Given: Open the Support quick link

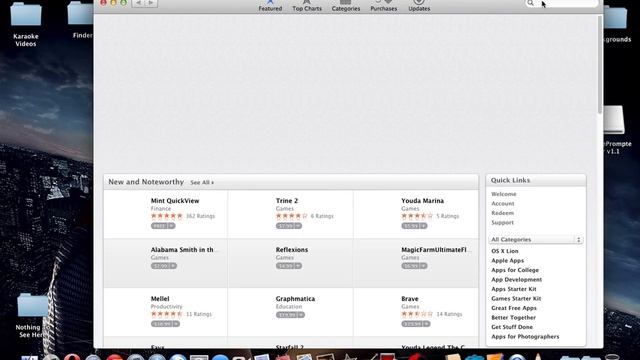Looking at the screenshot, I should pos(502,222).
